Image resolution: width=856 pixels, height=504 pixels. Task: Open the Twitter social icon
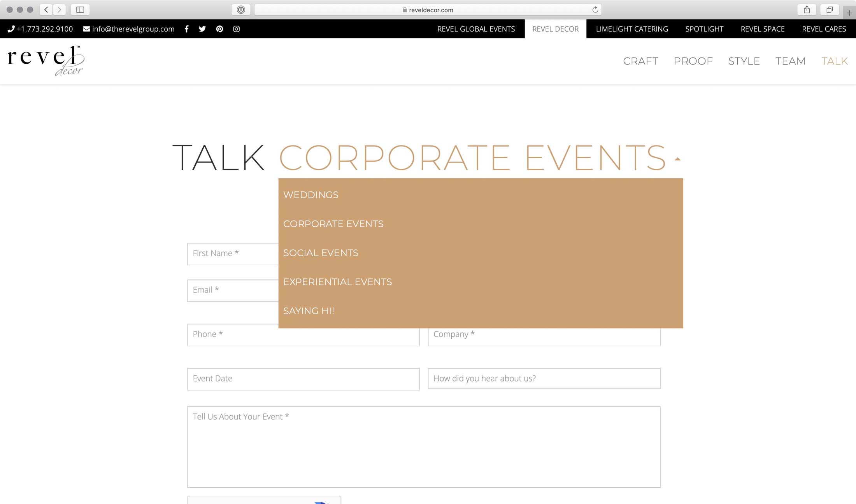202,29
